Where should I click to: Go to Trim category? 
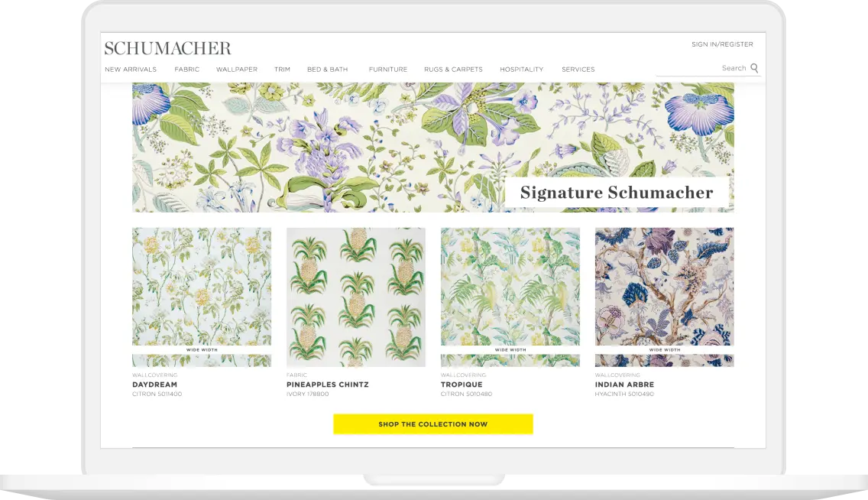click(282, 70)
